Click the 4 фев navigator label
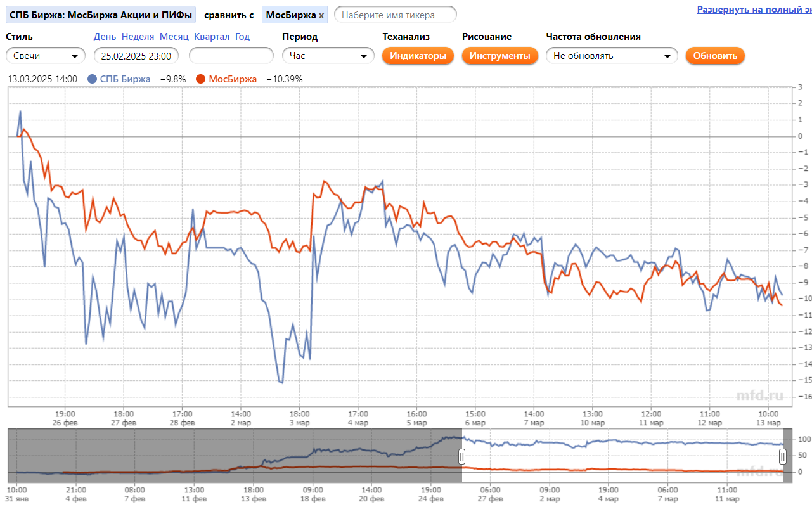The height and width of the screenshot is (514, 812). [x=76, y=499]
